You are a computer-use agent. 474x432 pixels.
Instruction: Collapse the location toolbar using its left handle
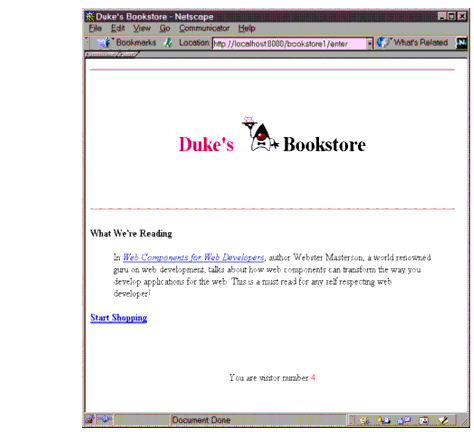(87, 43)
